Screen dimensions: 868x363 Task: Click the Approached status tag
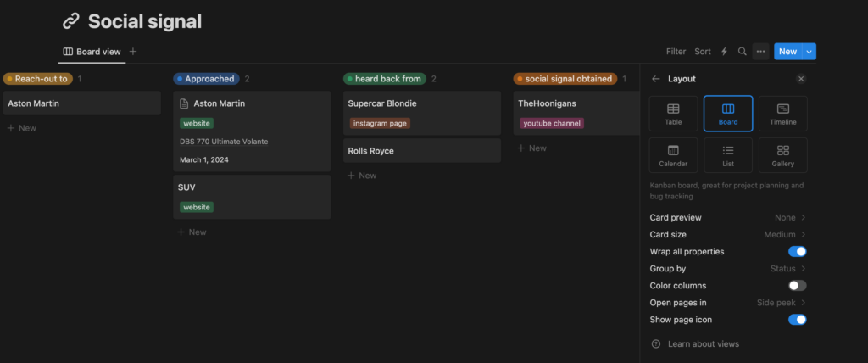[x=206, y=79]
